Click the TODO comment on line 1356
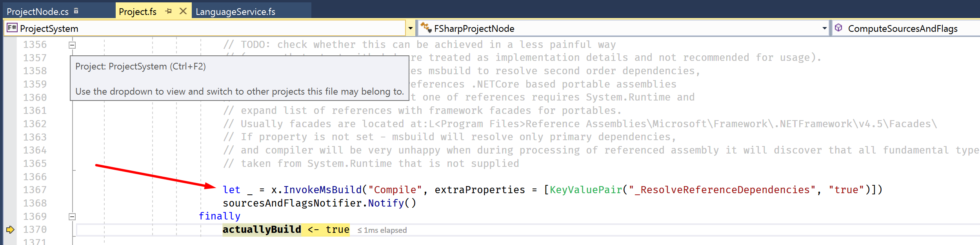Viewport: 980px width, 245px height. click(x=420, y=45)
